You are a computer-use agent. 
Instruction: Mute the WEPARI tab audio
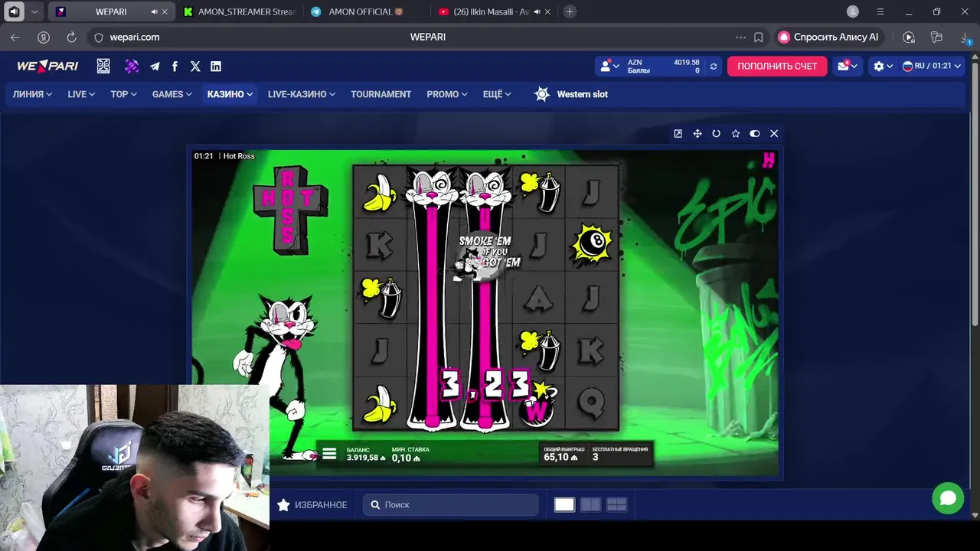pyautogui.click(x=155, y=11)
